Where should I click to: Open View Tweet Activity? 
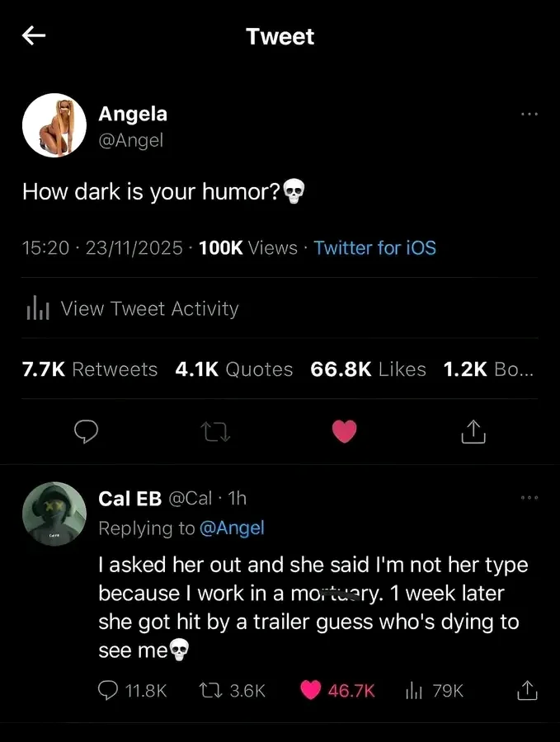coord(149,308)
